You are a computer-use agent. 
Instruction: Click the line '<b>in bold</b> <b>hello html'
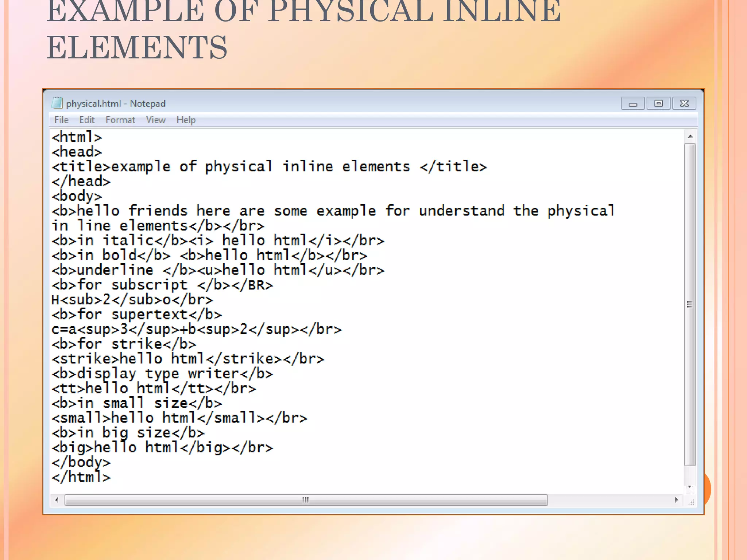pyautogui.click(x=209, y=256)
